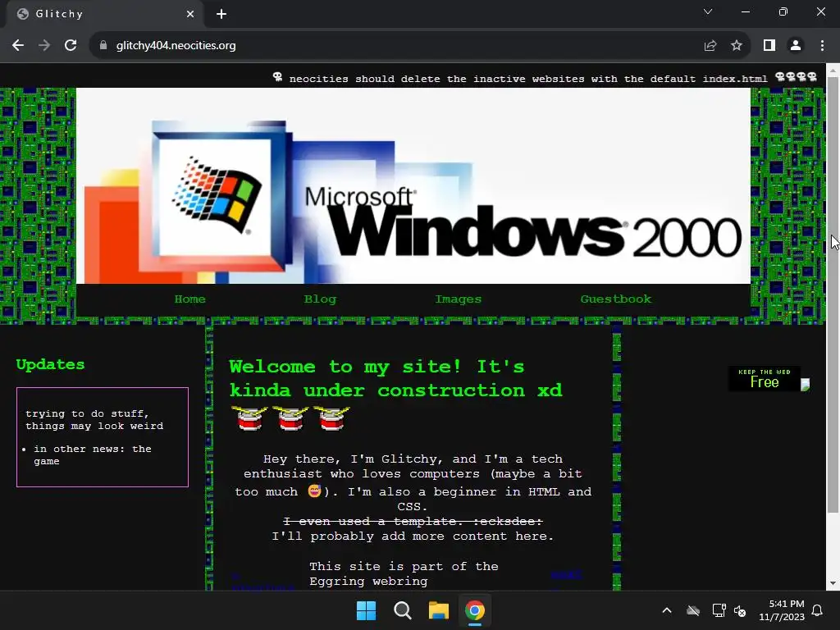The height and width of the screenshot is (630, 840).
Task: Click skull icon left of marquee
Action: 277,77
